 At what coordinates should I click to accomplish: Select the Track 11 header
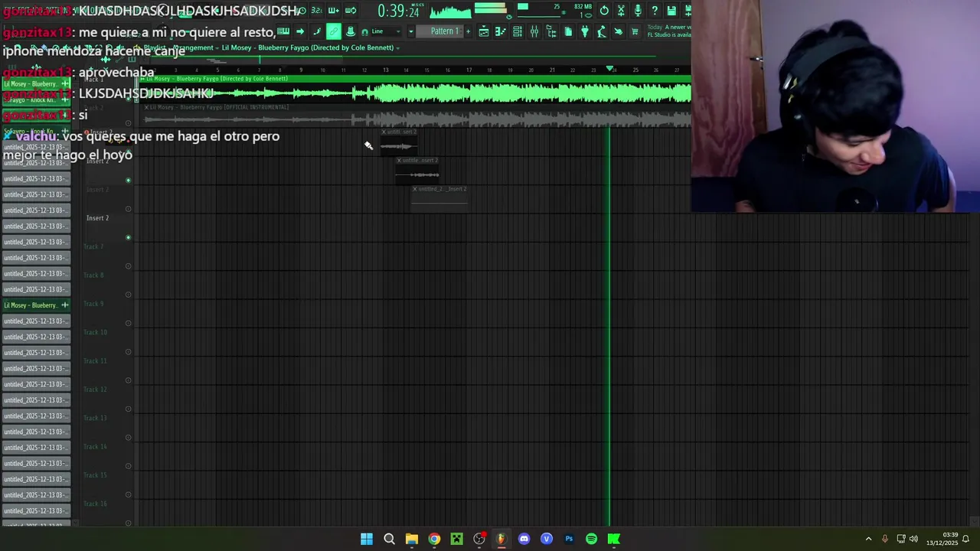pyautogui.click(x=106, y=370)
